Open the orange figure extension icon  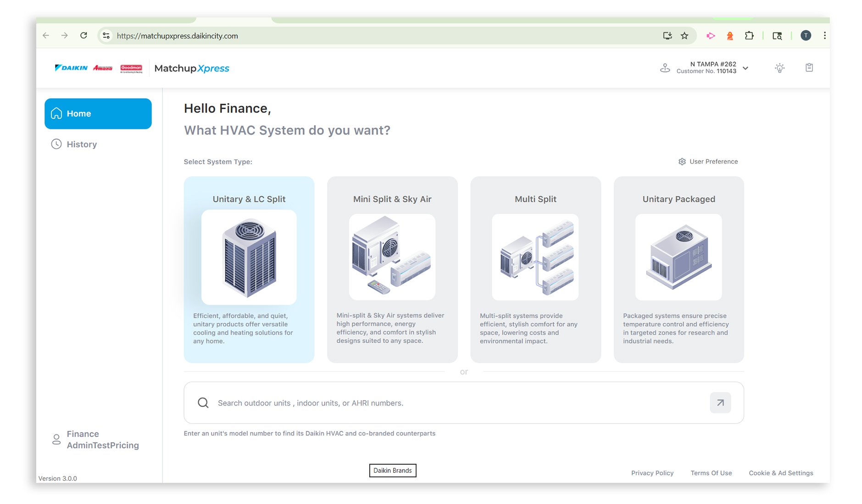pos(730,36)
